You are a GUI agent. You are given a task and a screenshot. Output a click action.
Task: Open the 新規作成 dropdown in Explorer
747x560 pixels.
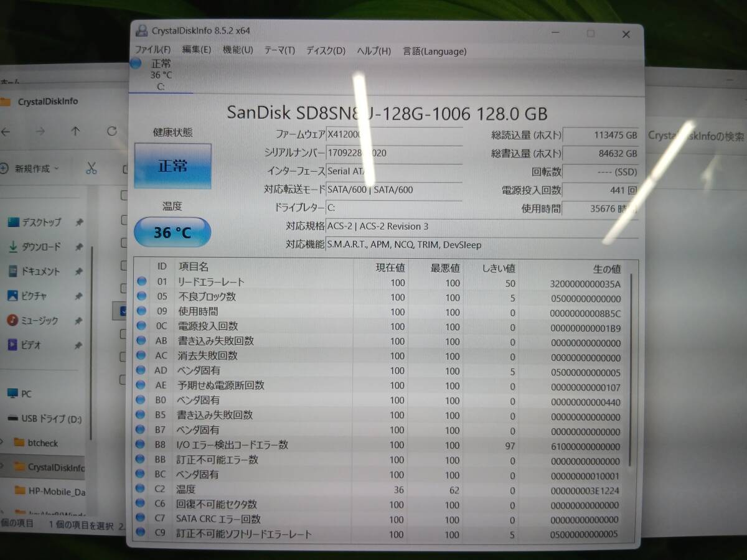[31, 169]
